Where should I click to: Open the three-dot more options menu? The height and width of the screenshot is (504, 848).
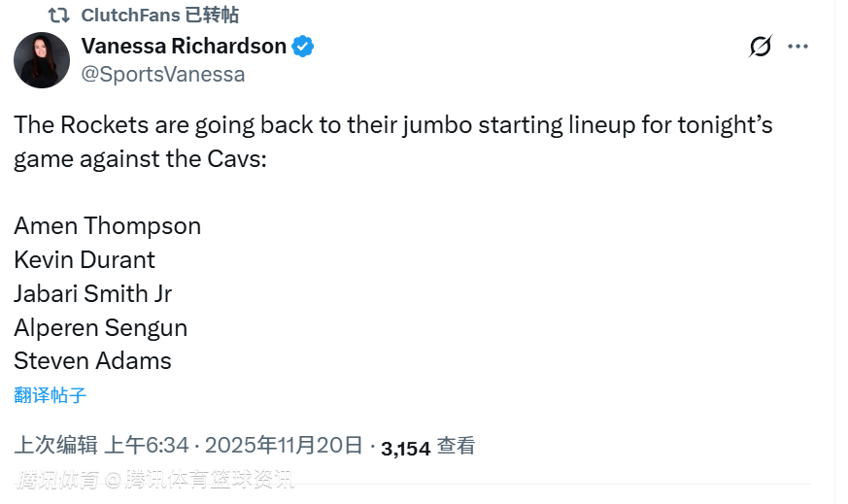[x=797, y=47]
